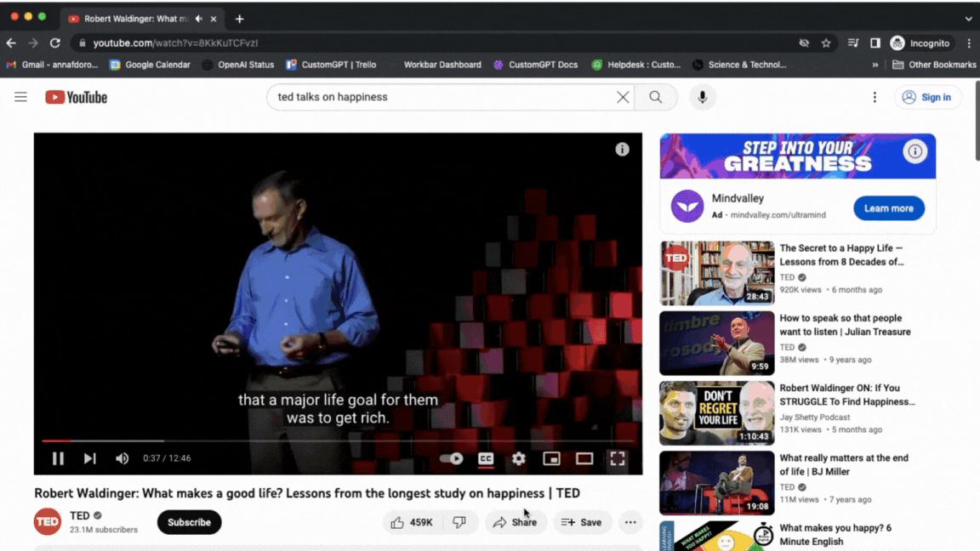Open Other Bookmarks folder
Image resolution: width=980 pixels, height=551 pixels.
pyautogui.click(x=934, y=65)
